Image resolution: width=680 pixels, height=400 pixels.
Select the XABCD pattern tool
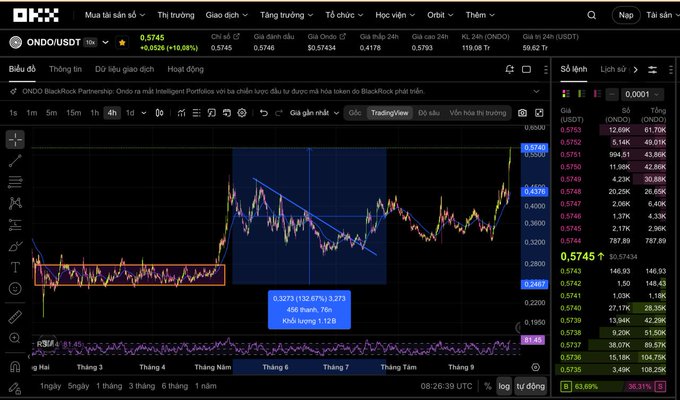click(15, 203)
